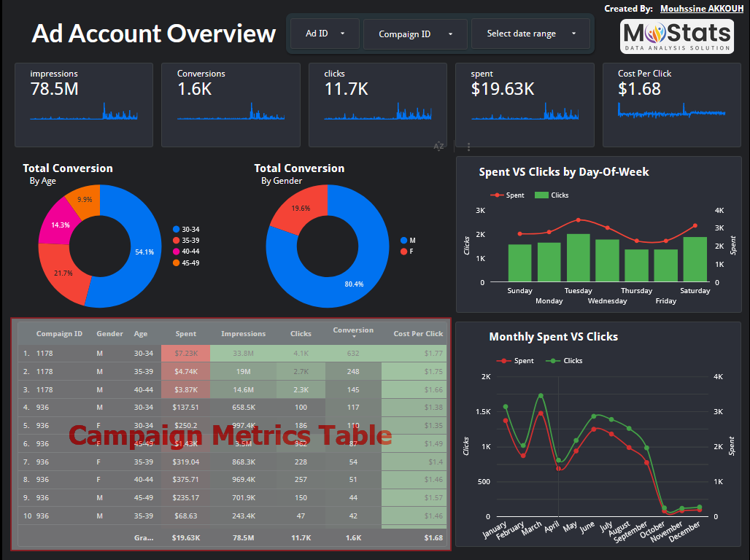750x560 pixels.
Task: Click the MoStats logo
Action: [x=676, y=36]
